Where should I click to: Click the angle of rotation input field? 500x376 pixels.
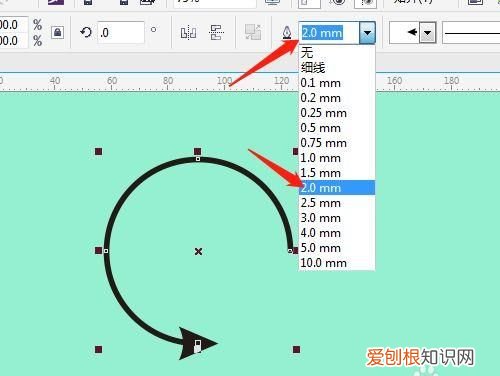(121, 32)
